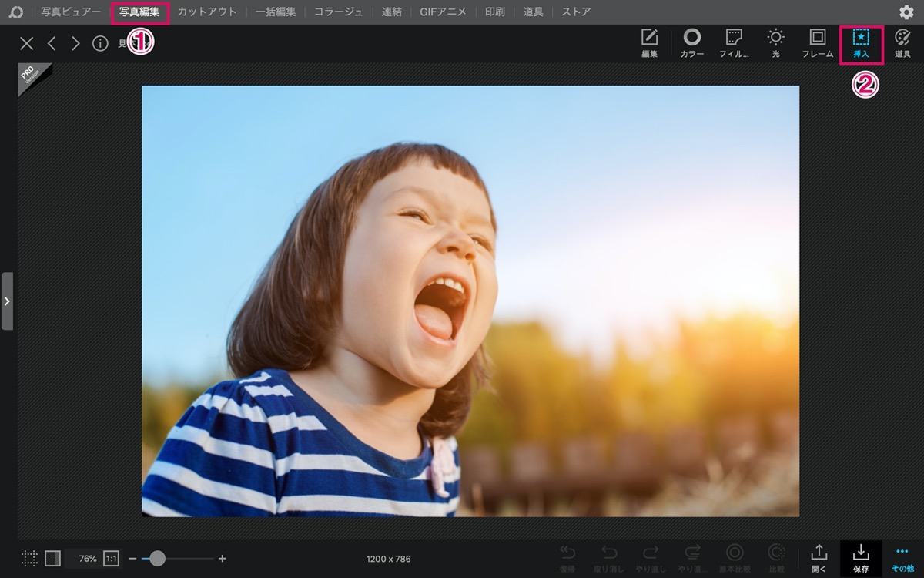Image resolution: width=924 pixels, height=578 pixels.
Task: Click the 取り消し undo button
Action: 609,559
